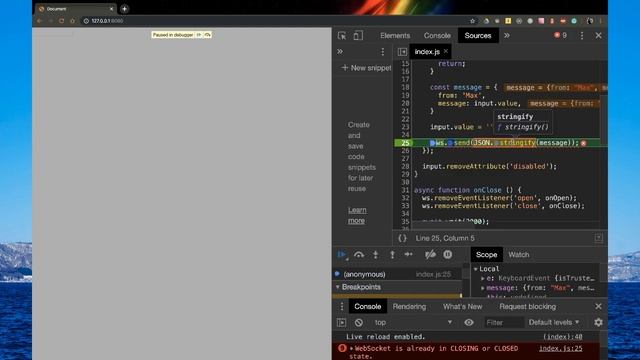Open the DevTools customize menu
Viewport: 640px width, 360px height.
click(582, 36)
